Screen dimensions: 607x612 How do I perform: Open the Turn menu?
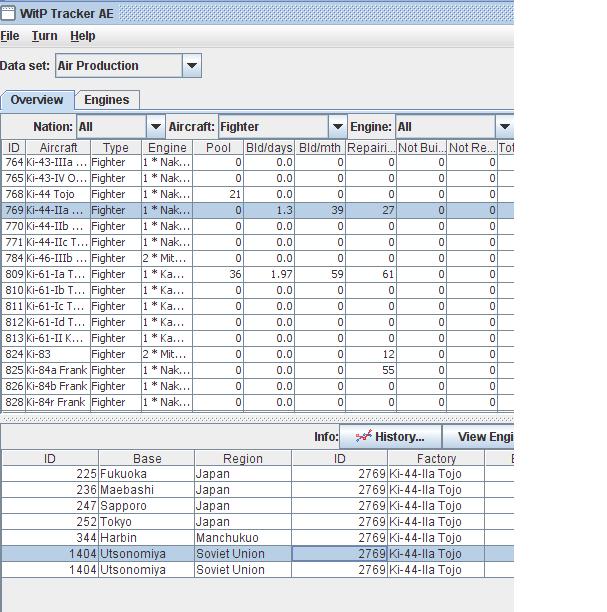45,36
